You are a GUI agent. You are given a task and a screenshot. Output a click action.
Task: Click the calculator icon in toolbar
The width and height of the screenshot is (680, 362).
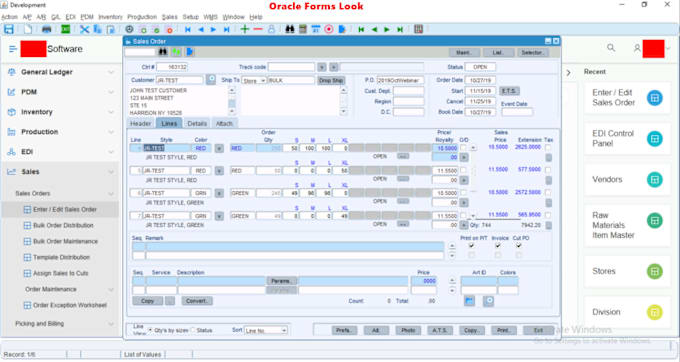[x=303, y=29]
